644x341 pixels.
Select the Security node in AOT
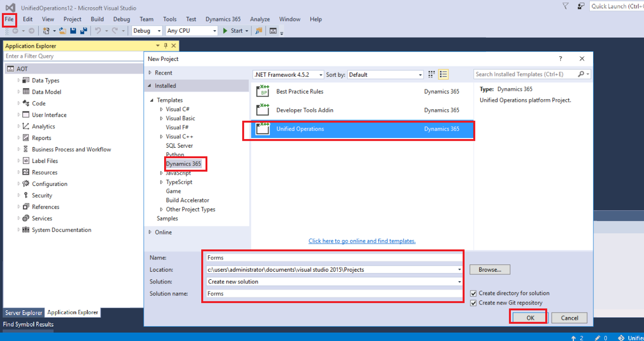(x=42, y=195)
